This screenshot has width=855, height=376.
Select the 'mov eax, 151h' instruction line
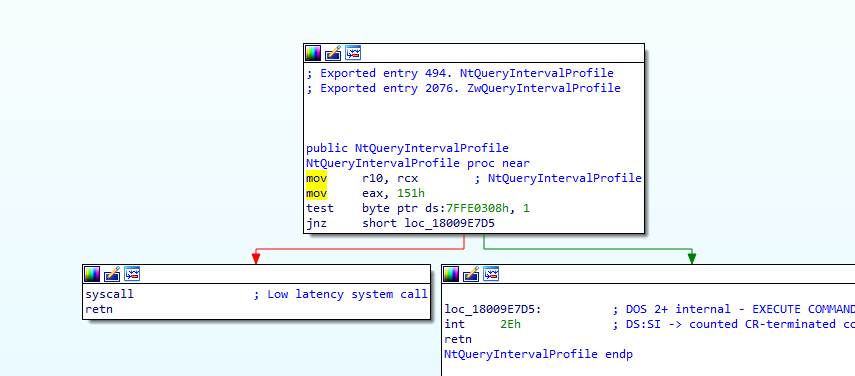[x=365, y=193]
